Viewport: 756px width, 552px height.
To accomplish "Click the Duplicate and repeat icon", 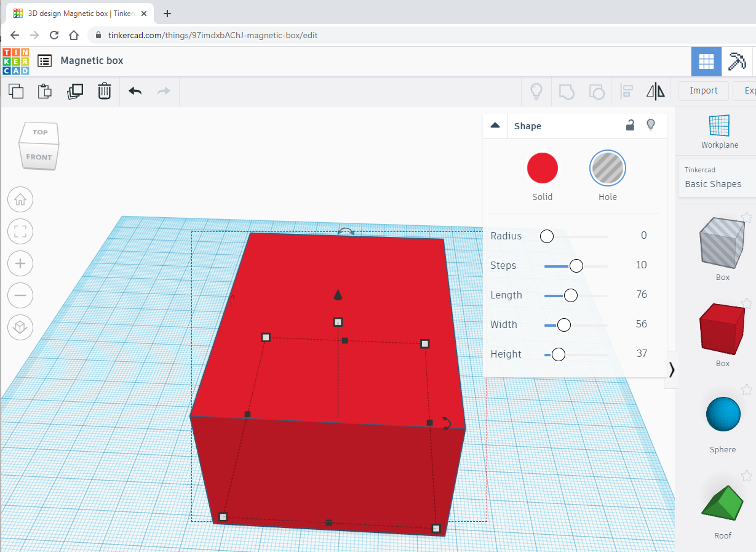I will click(x=75, y=92).
